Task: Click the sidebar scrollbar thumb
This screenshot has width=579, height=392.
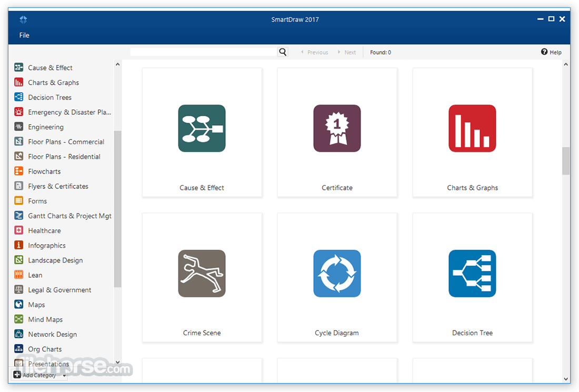Action: (x=118, y=209)
